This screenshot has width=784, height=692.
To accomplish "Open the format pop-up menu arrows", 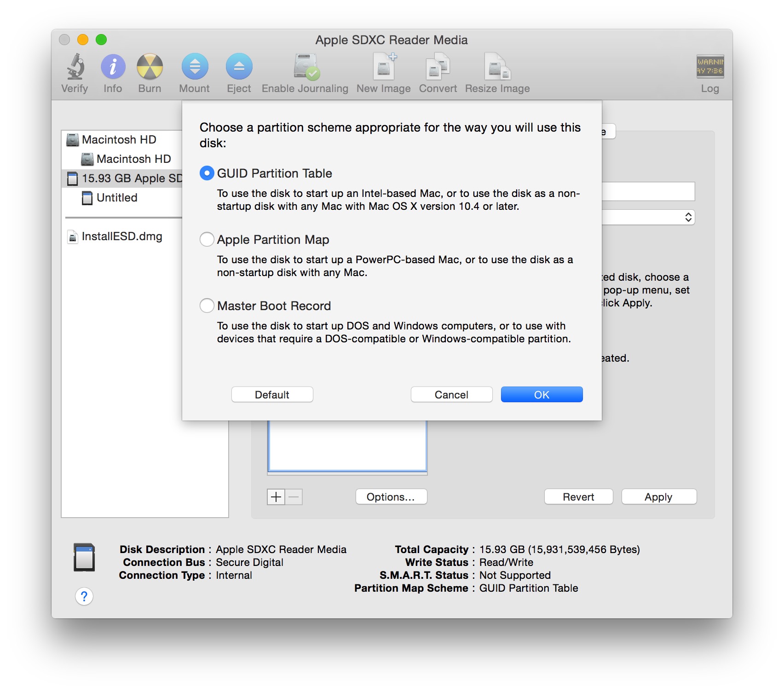I will pos(688,217).
